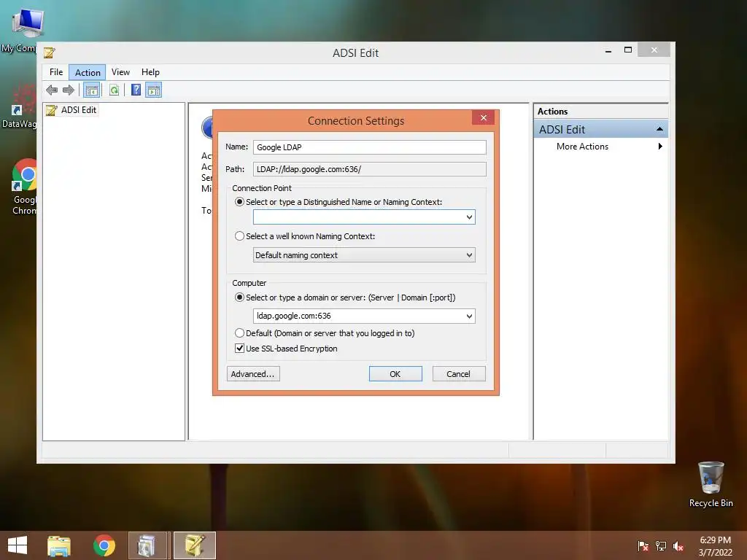Launch Chrome from the taskbar
Image resolution: width=747 pixels, height=560 pixels.
pyautogui.click(x=104, y=545)
